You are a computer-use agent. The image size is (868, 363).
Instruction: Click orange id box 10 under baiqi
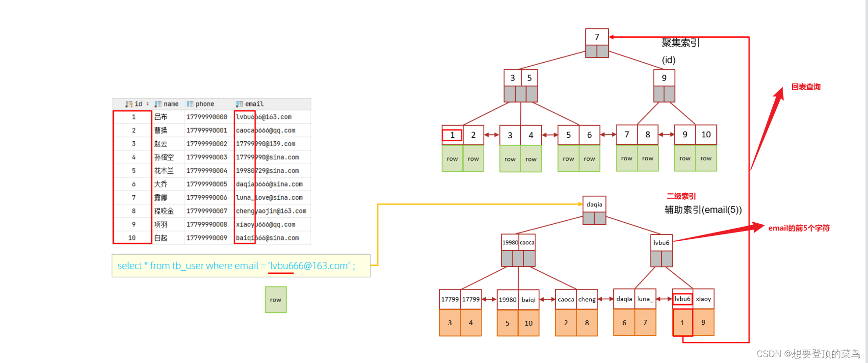click(x=528, y=323)
